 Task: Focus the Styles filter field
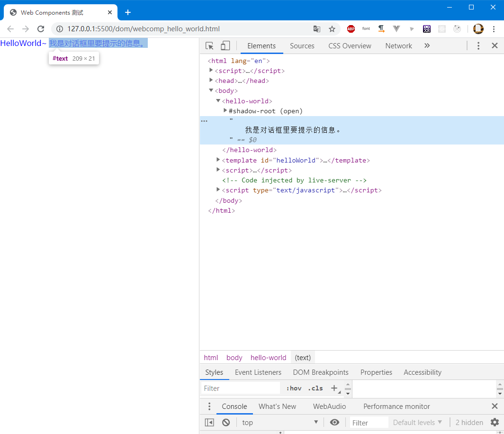(241, 389)
